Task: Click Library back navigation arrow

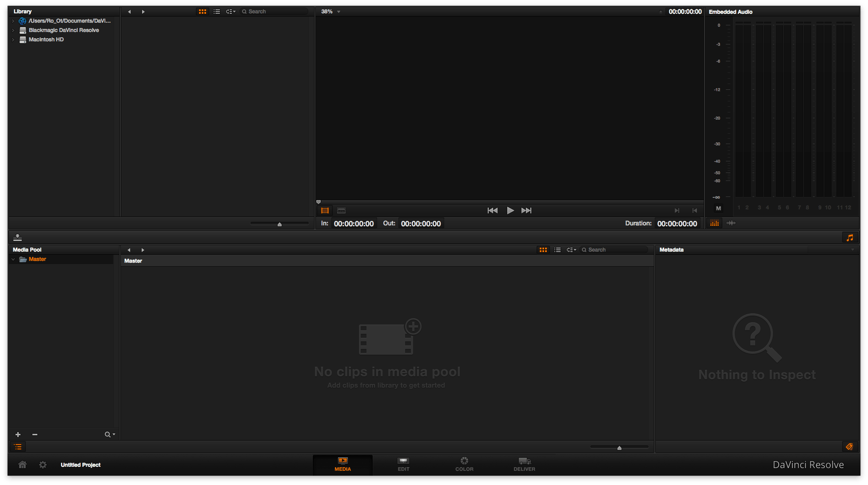Action: [129, 12]
